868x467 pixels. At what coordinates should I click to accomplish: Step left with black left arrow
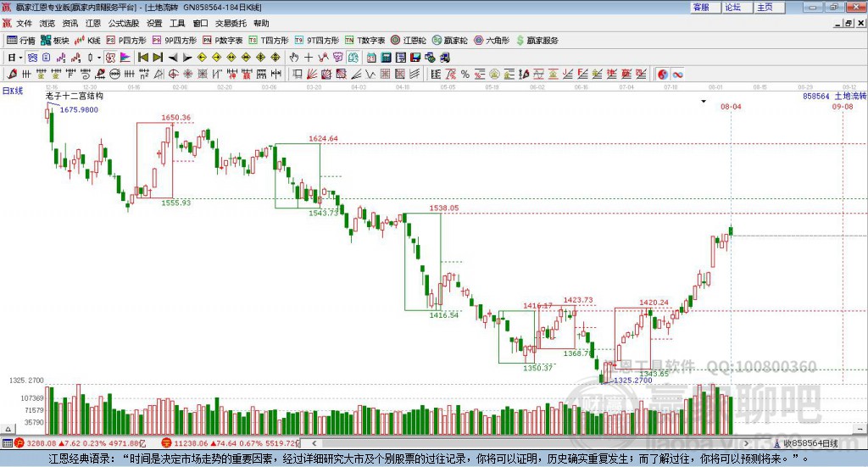173,58
